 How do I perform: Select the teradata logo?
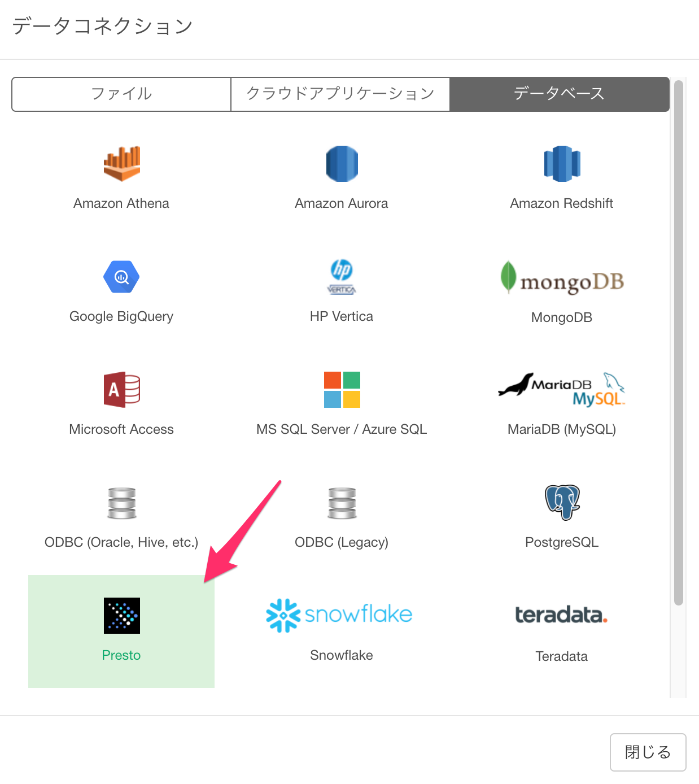562,615
